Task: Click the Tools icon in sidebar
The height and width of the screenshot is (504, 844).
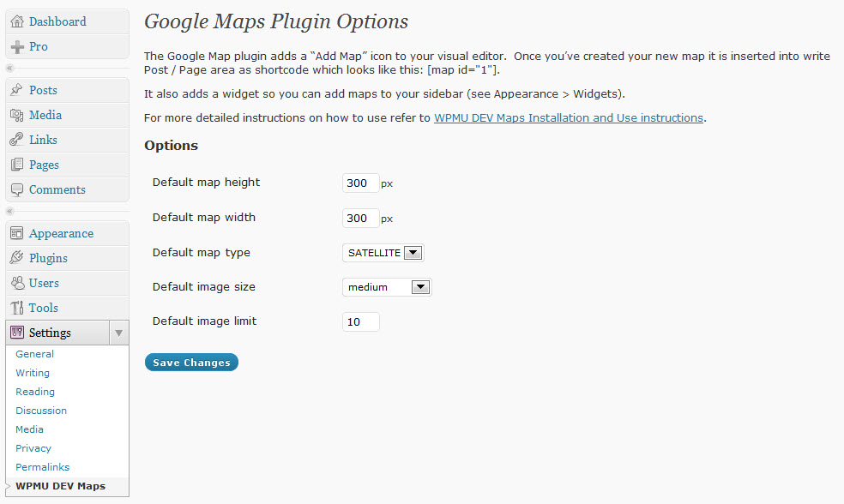Action: [x=17, y=308]
